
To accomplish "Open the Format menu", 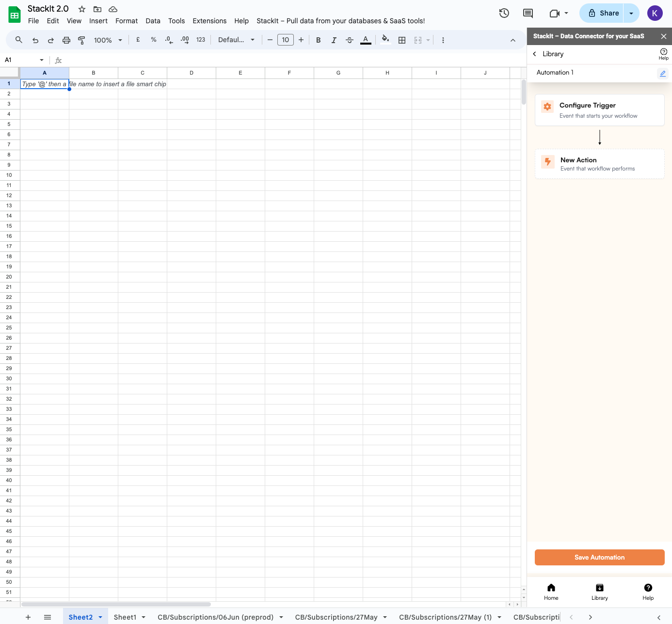I will [127, 21].
